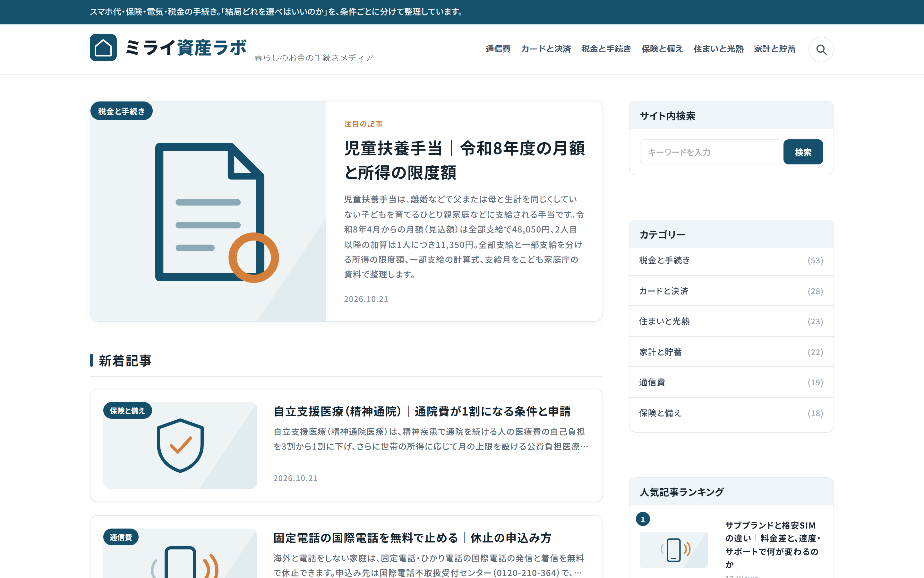Click the rank 1 smartphone thumbnail
The width and height of the screenshot is (924, 578).
(x=673, y=550)
